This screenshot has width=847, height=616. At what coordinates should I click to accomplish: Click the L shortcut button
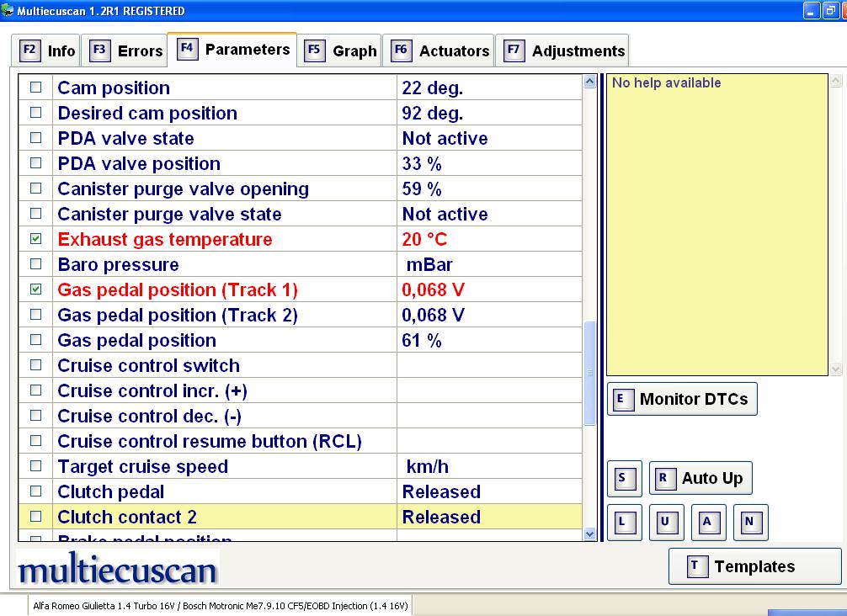624,522
